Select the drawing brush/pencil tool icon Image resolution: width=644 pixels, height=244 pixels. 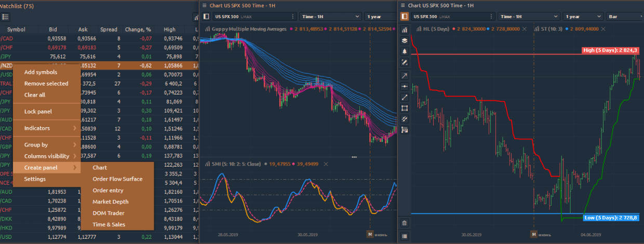coord(405,62)
